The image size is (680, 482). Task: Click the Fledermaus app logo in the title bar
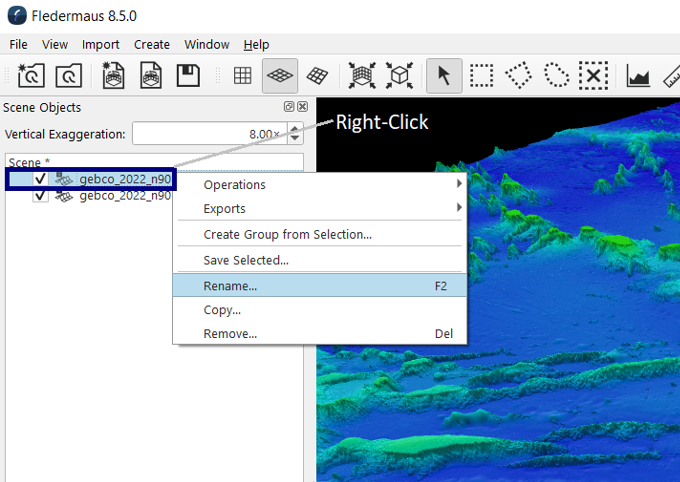pyautogui.click(x=17, y=16)
